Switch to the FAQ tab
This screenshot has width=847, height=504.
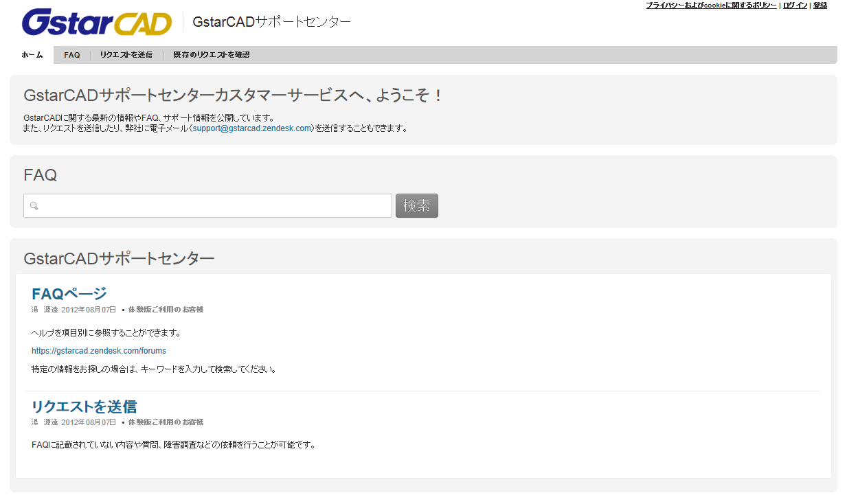point(72,55)
